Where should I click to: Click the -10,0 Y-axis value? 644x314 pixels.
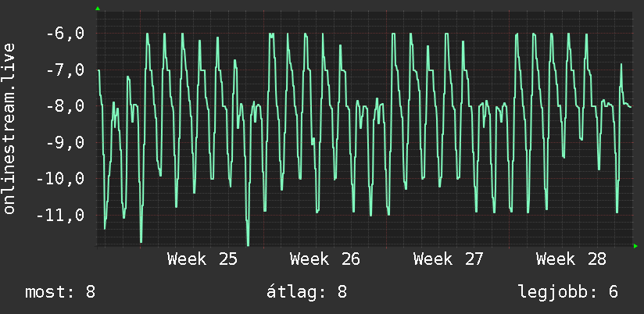pos(60,179)
